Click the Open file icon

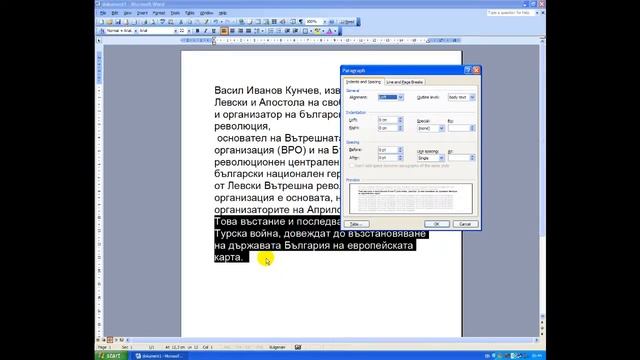pos(109,22)
